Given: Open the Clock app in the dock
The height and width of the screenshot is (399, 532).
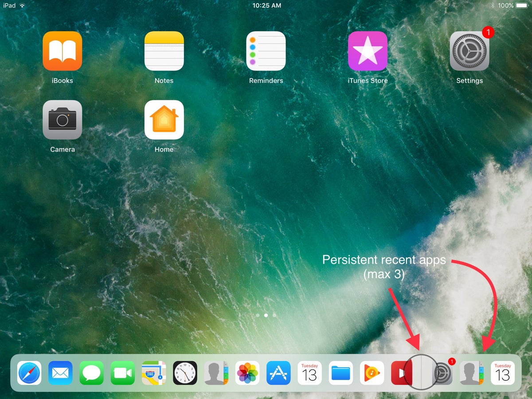Looking at the screenshot, I should coord(185,373).
